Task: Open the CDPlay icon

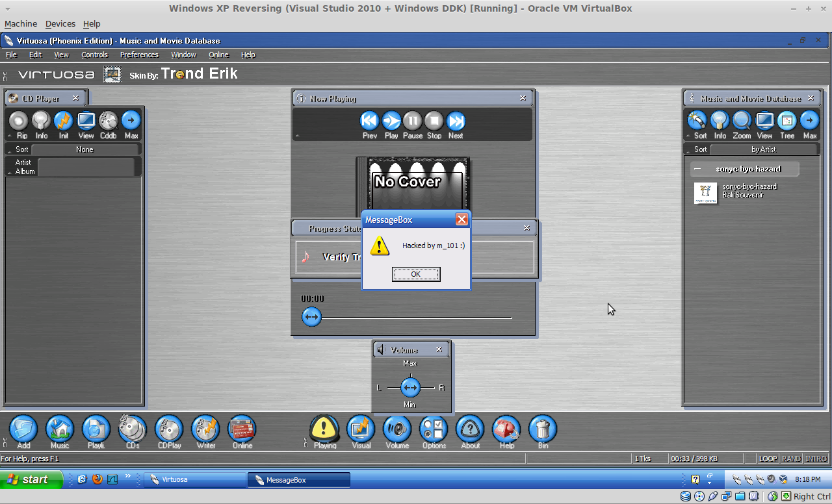Action: click(169, 429)
